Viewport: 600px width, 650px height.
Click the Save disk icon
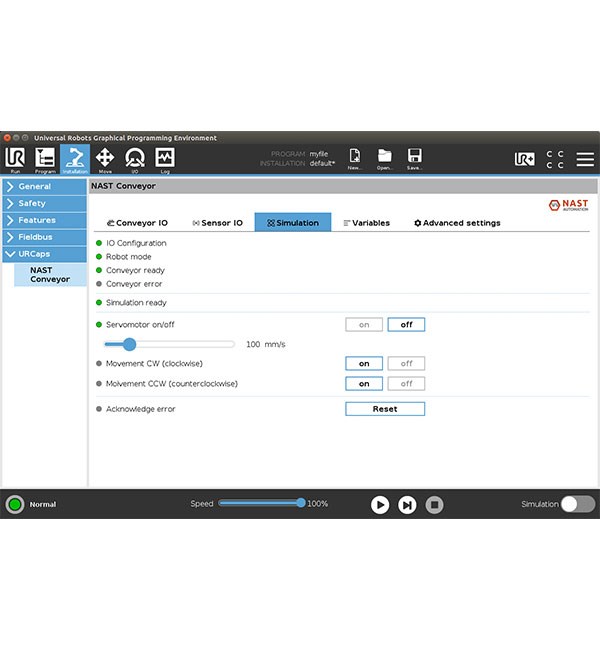[414, 159]
